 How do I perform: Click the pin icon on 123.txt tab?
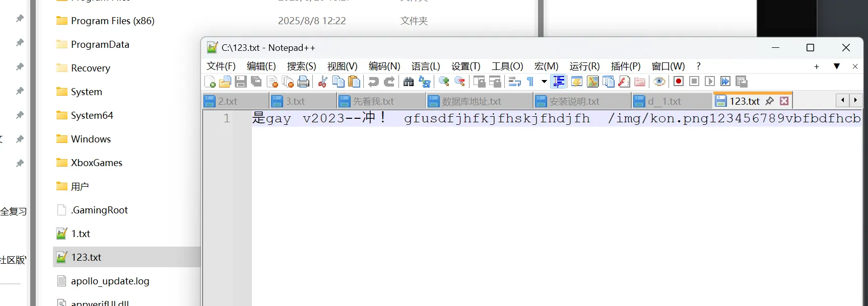pyautogui.click(x=769, y=101)
